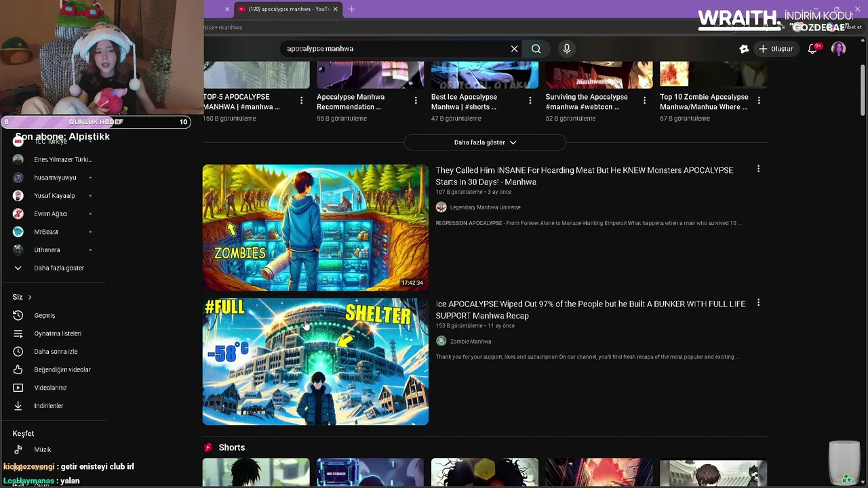Open They Called Him INSANE video title
Screen dimensions: 868x488
pyautogui.click(x=585, y=176)
